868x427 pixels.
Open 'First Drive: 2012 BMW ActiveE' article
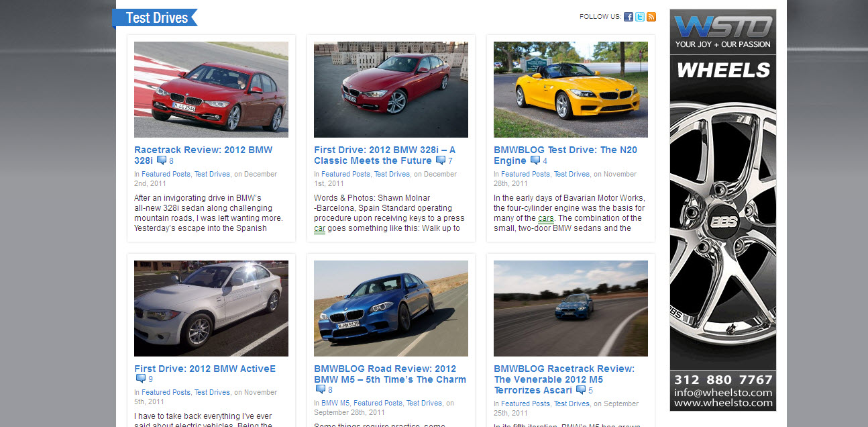[205, 369]
